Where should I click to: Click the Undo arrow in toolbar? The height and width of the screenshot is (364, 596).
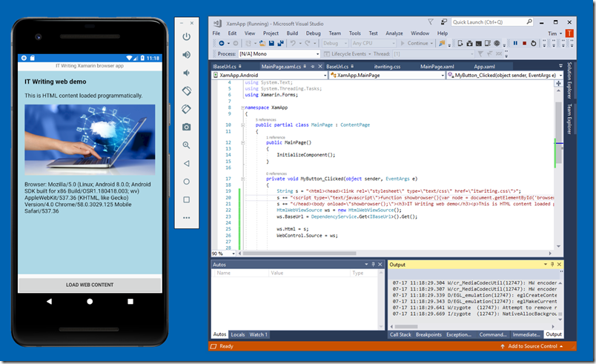click(293, 43)
